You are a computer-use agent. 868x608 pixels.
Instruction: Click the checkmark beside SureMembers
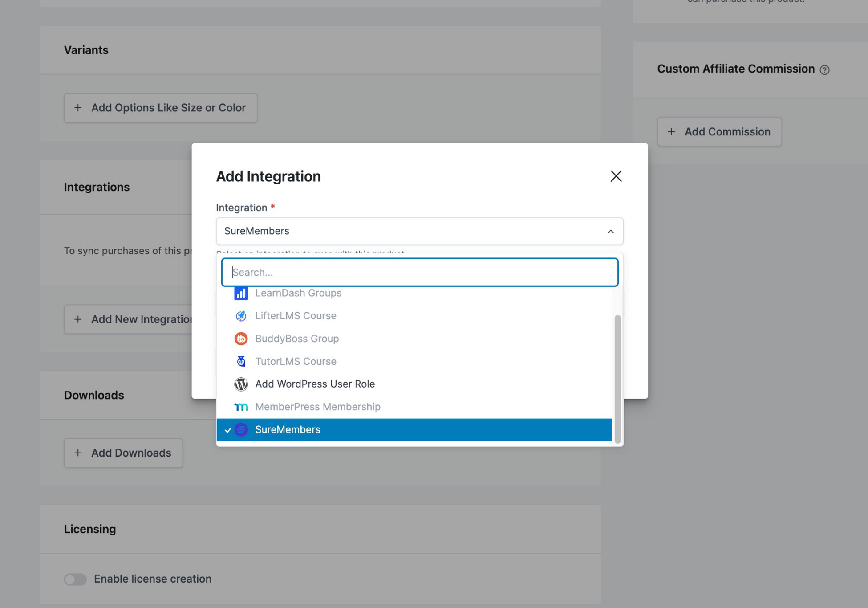[x=228, y=430]
